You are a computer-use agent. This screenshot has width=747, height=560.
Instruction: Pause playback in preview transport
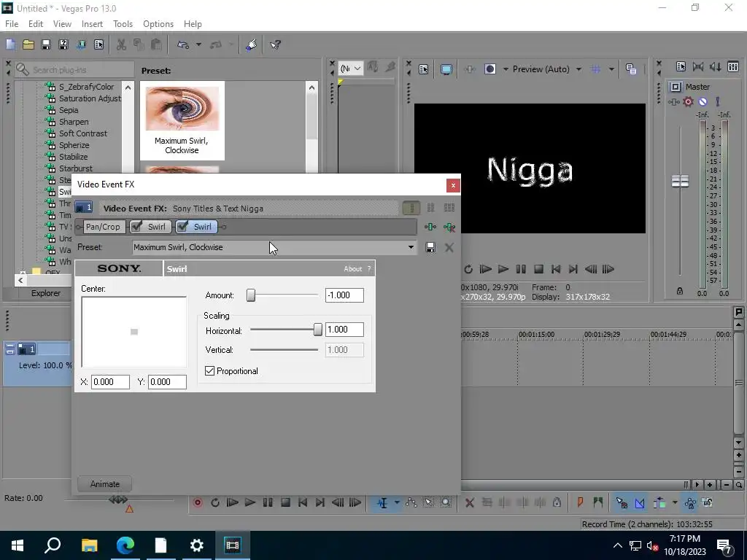click(x=521, y=269)
